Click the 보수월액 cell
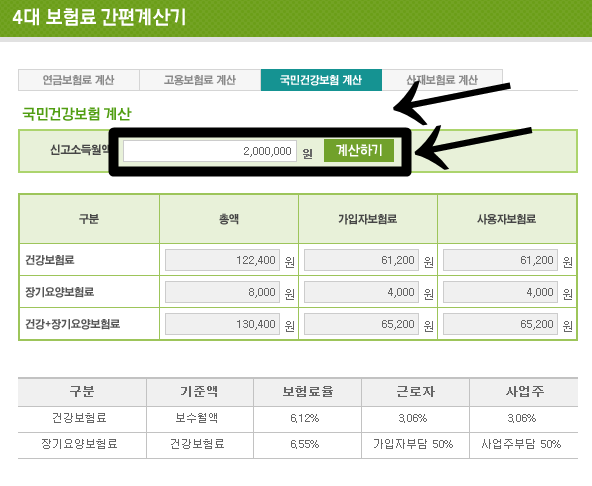The height and width of the screenshot is (486, 592). coord(197,418)
